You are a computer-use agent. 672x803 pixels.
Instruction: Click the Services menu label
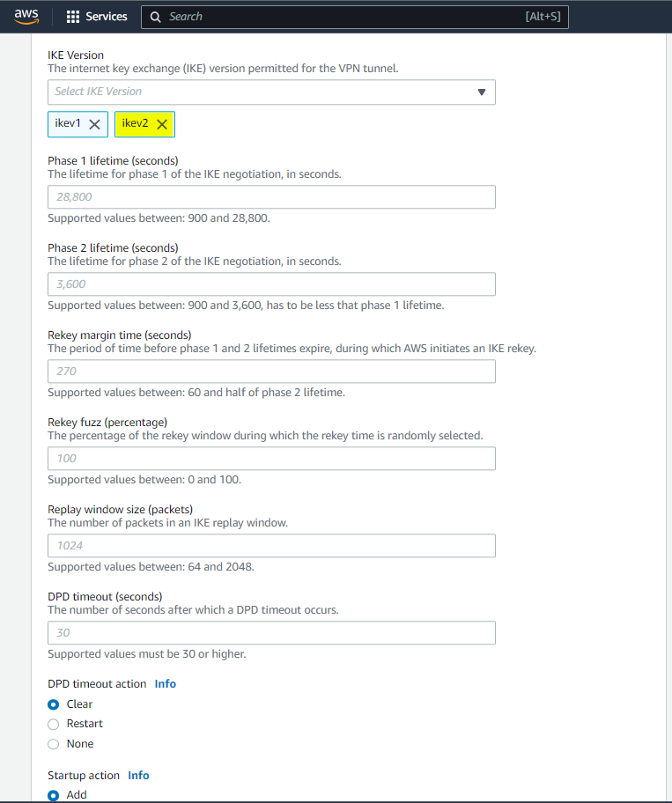coord(107,17)
